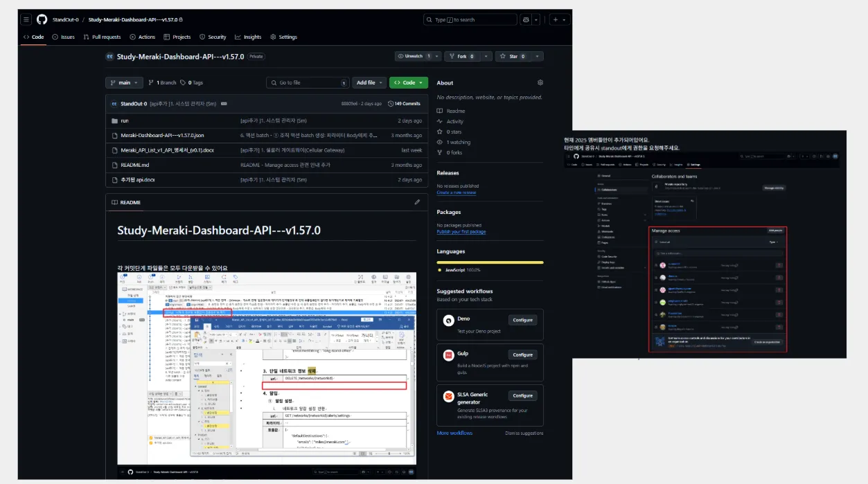
Task: Click the fork icon beside 0 forks
Action: [x=440, y=152]
